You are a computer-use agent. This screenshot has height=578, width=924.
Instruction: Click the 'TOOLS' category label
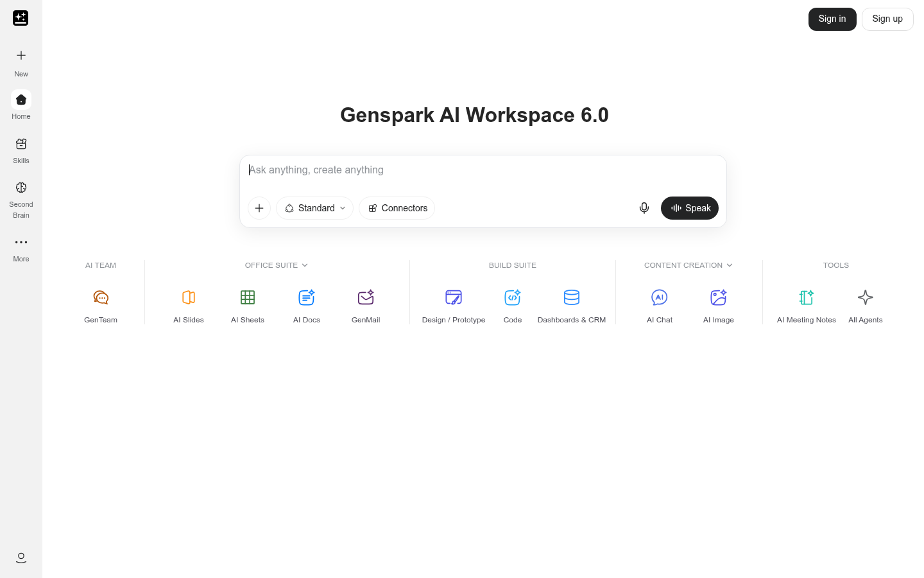836,265
